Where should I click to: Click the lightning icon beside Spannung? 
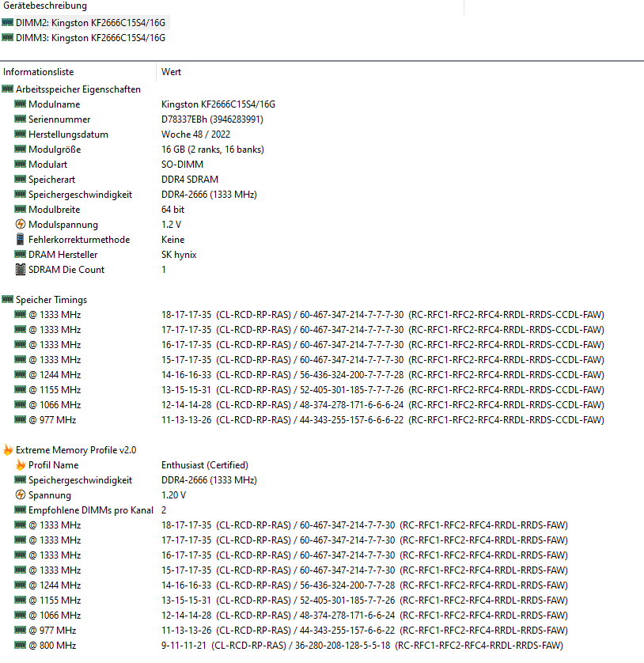pyautogui.click(x=20, y=494)
